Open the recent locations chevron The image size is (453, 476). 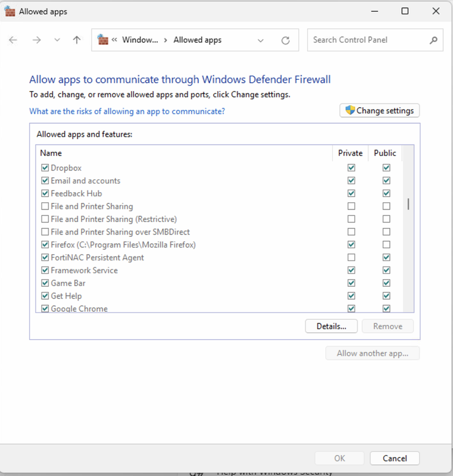coord(57,40)
